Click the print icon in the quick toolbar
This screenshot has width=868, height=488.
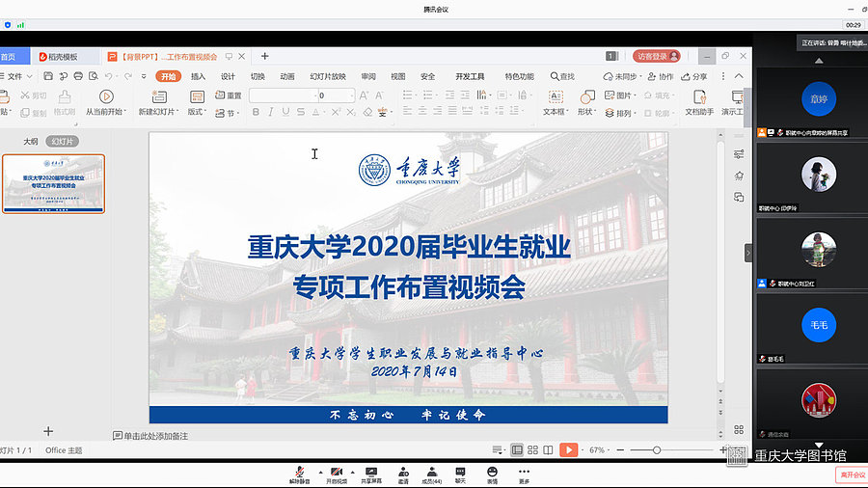click(78, 76)
